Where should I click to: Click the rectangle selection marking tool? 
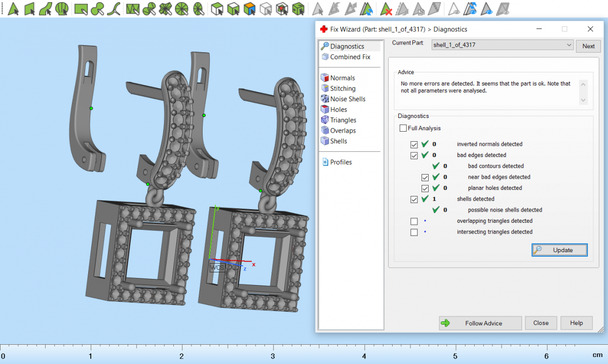click(80, 9)
